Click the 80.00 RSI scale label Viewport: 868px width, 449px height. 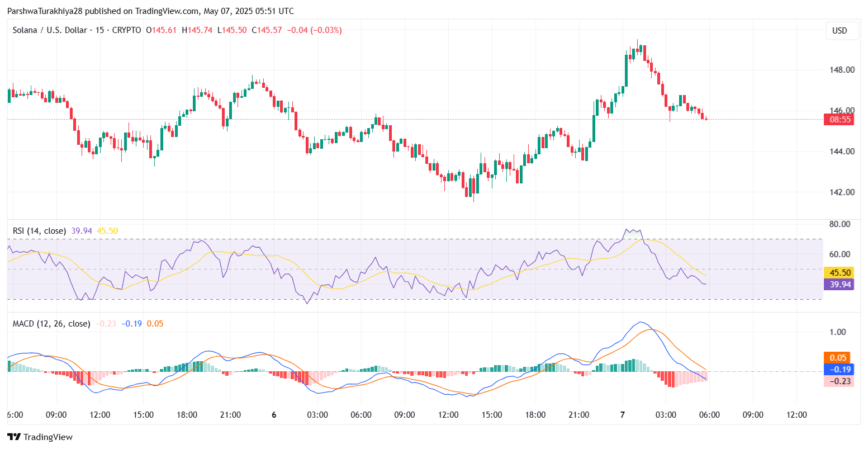[x=840, y=224]
